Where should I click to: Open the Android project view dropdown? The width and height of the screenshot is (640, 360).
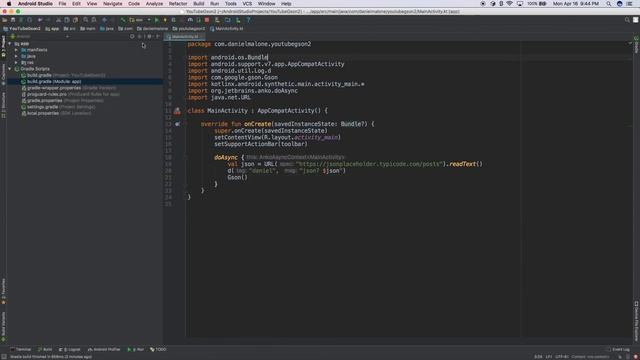39,36
